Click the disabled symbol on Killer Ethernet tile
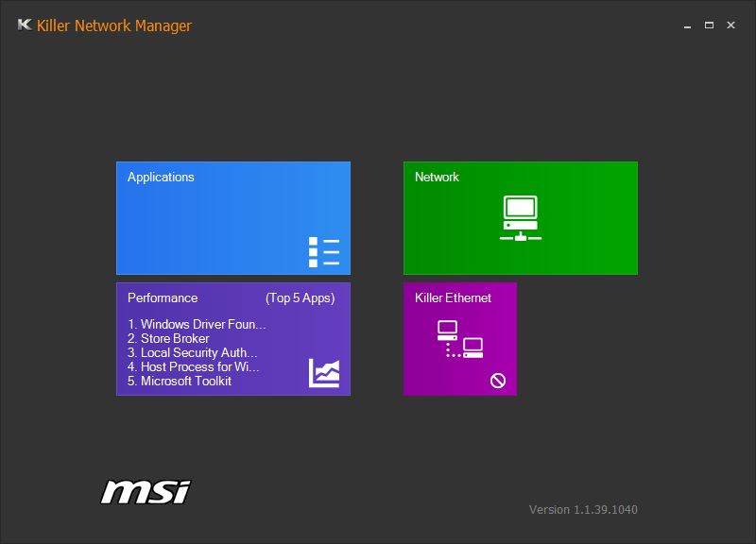 tap(498, 381)
